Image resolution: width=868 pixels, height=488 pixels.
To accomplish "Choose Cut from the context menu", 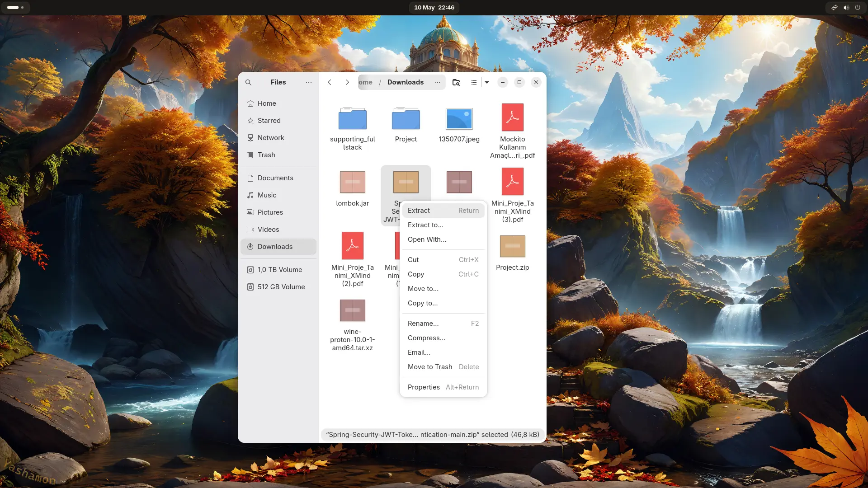I will [443, 260].
